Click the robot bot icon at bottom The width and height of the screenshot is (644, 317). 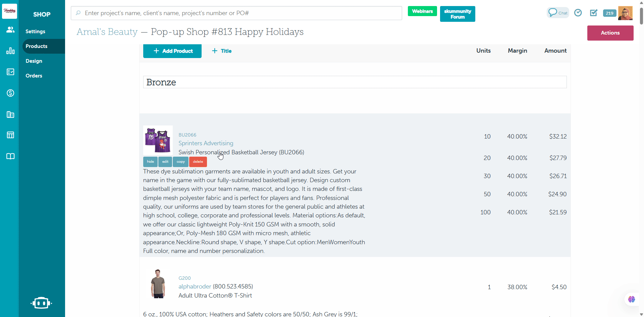pos(41,303)
